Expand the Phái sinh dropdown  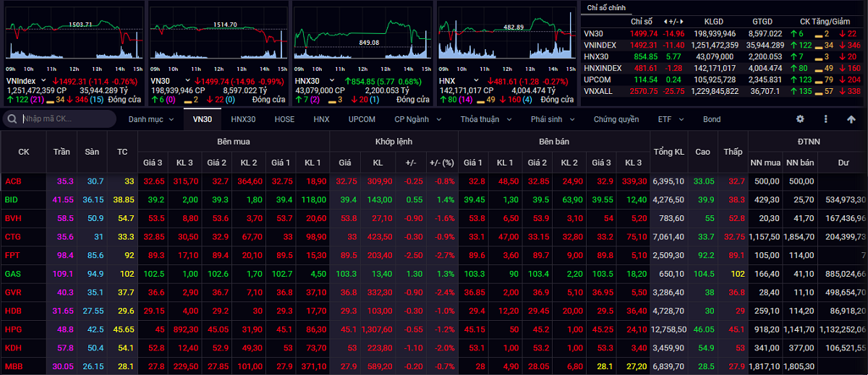[x=552, y=119]
